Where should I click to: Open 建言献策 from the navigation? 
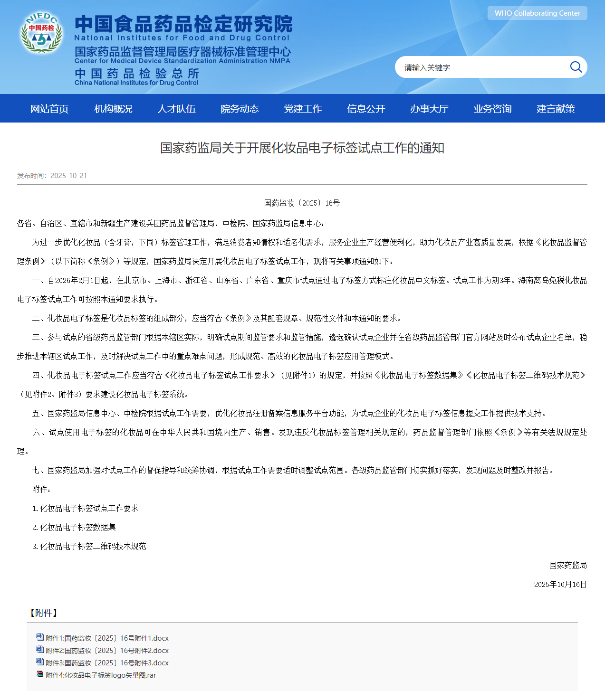click(x=556, y=109)
